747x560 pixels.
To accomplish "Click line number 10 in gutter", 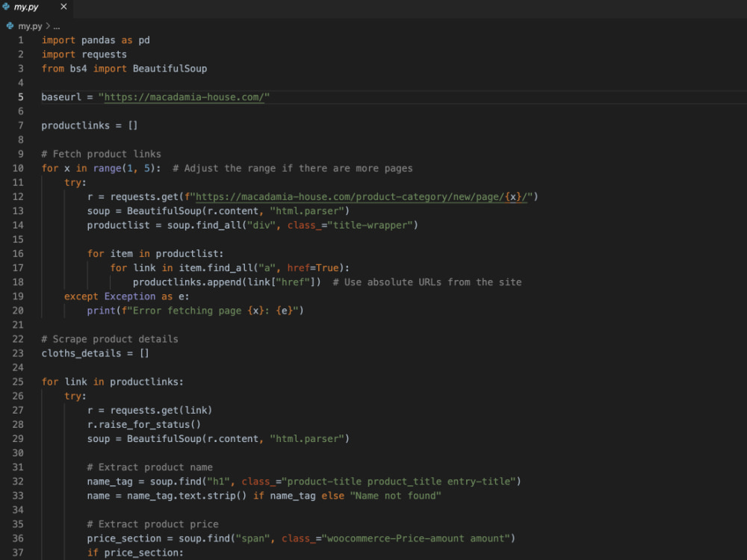I will [x=18, y=168].
